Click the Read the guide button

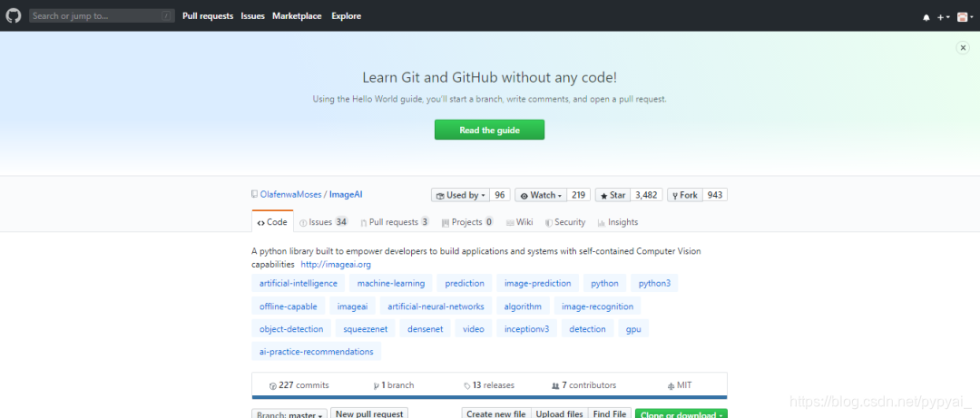point(489,130)
